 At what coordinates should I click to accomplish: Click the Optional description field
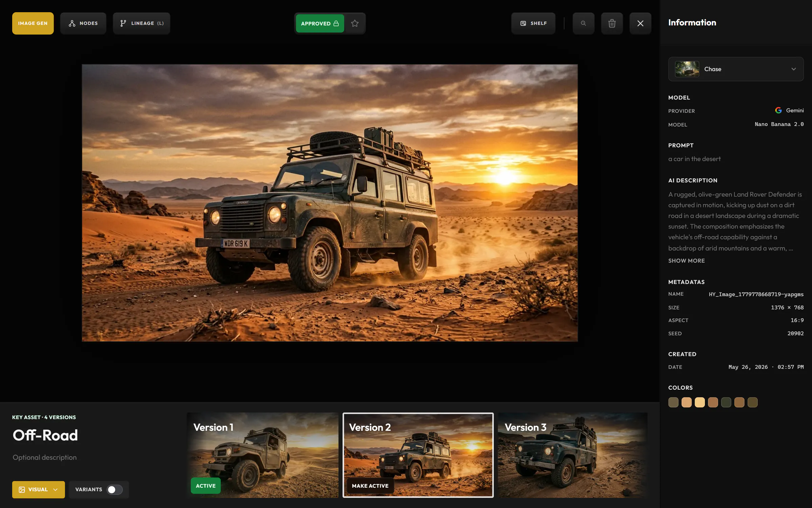click(45, 458)
